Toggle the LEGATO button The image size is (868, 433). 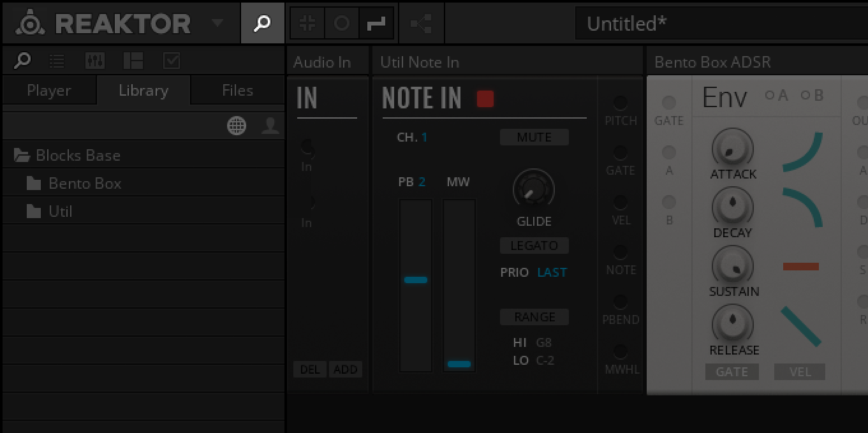tap(534, 246)
